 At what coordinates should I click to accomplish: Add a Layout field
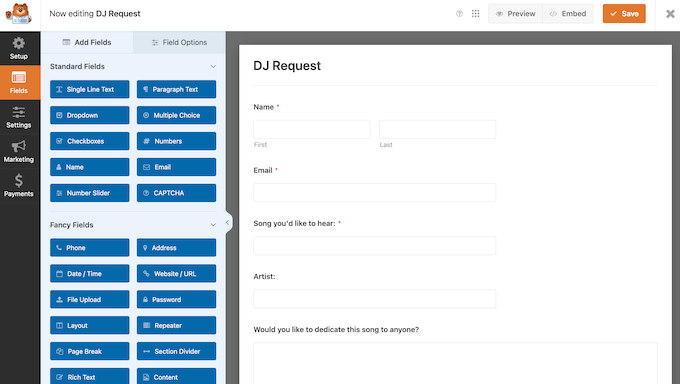(89, 325)
